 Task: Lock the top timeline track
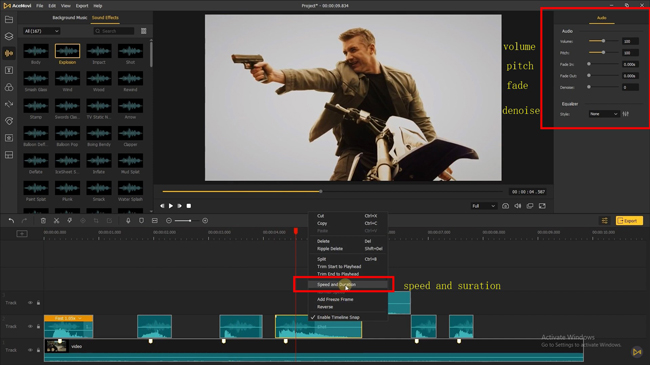tap(38, 303)
